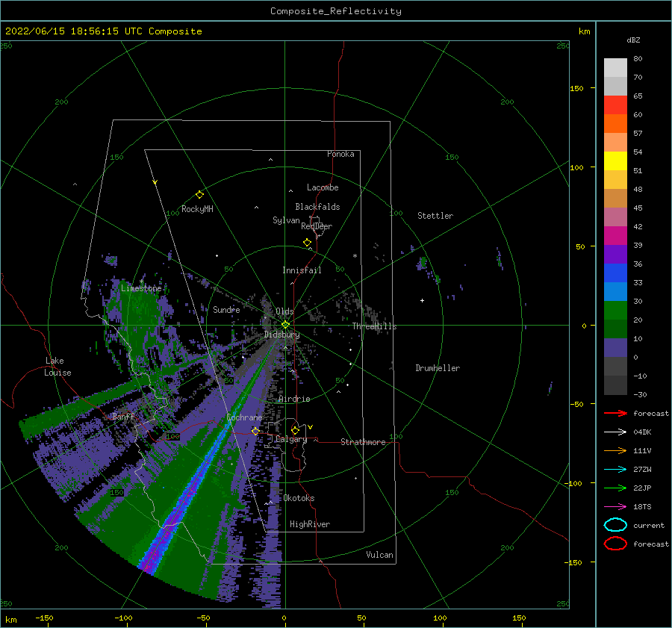Click the Olds label near the radar center
This screenshot has width=672, height=628.
pyautogui.click(x=284, y=311)
